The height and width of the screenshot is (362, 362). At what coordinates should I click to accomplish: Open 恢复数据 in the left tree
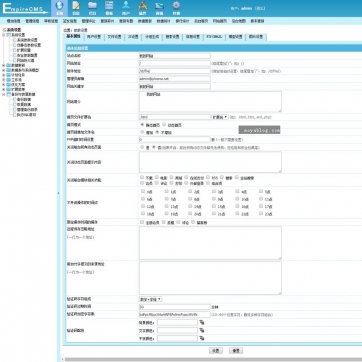point(24,104)
